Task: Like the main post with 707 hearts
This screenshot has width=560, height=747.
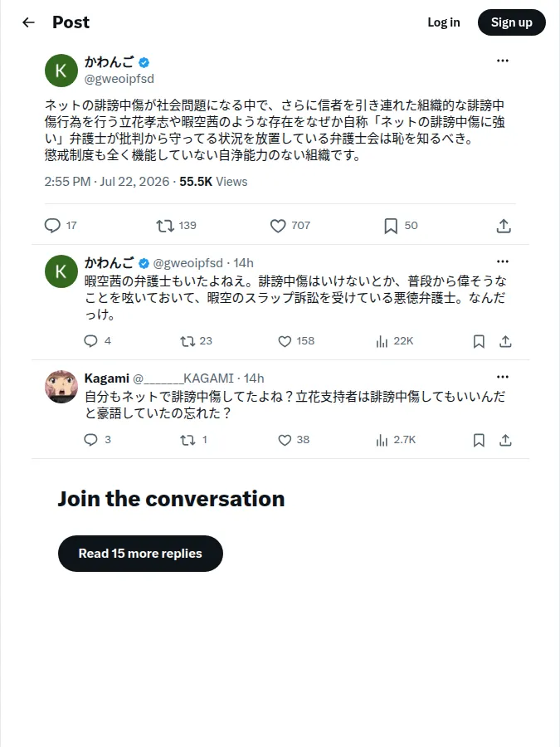Action: click(290, 225)
